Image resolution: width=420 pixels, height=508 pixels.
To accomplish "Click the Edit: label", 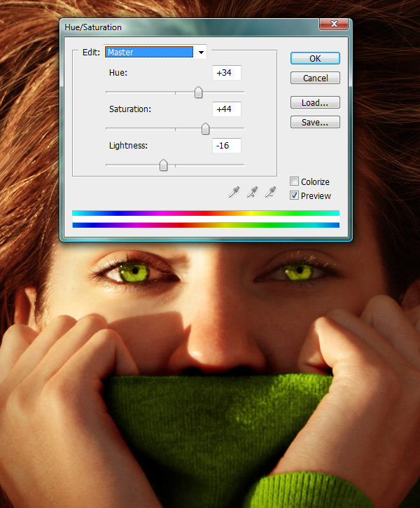I will click(91, 52).
